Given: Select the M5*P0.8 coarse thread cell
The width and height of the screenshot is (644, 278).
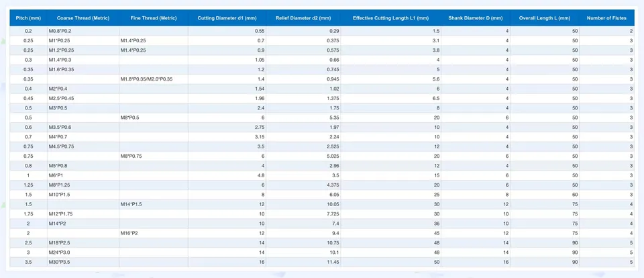Looking at the screenshot, I should (83, 166).
